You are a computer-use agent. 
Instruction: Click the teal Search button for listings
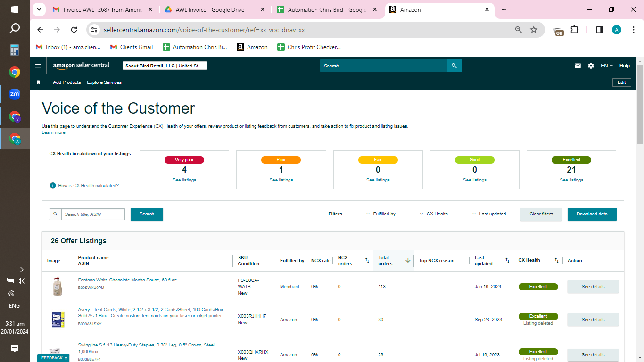(147, 214)
